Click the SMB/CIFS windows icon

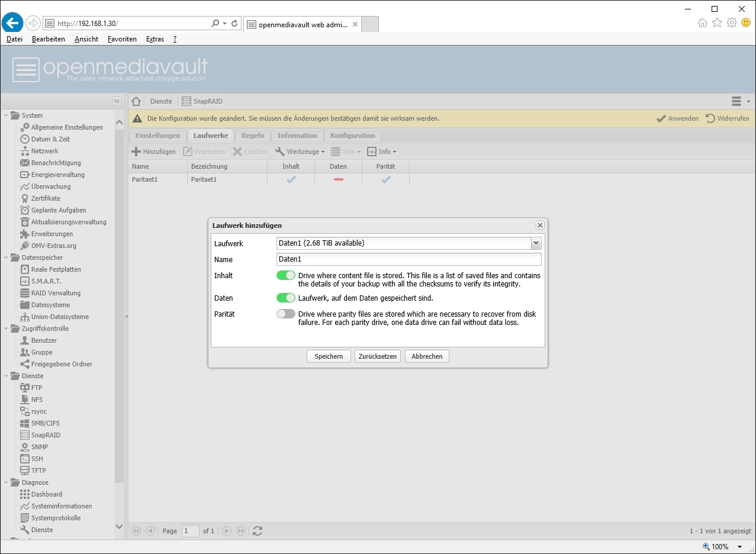coord(25,423)
